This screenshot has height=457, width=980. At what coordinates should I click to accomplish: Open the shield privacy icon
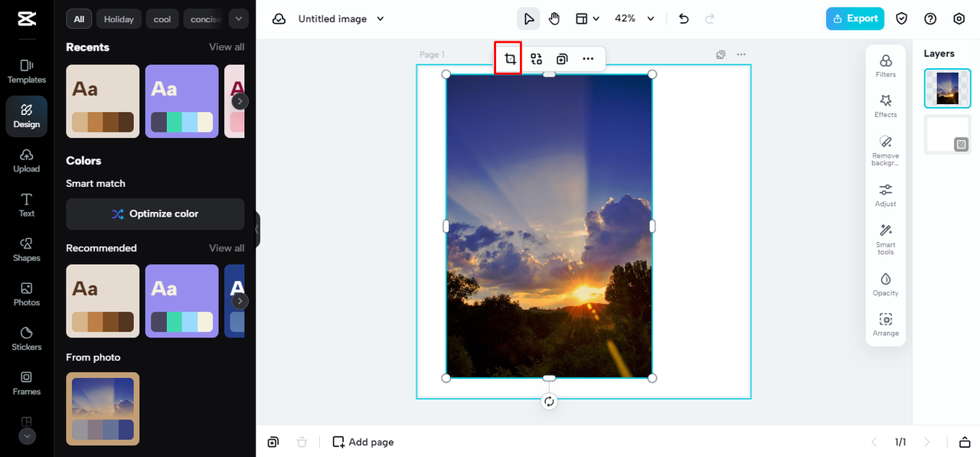[902, 19]
